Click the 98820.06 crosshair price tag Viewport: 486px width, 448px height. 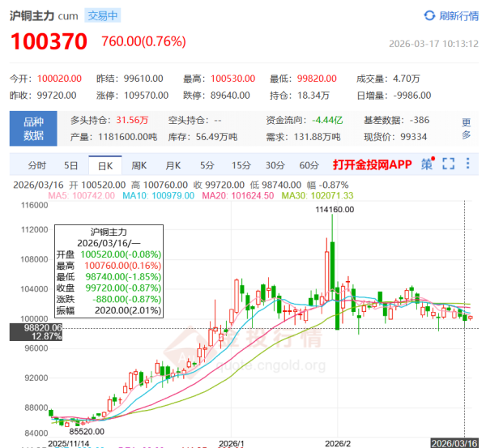(x=36, y=331)
